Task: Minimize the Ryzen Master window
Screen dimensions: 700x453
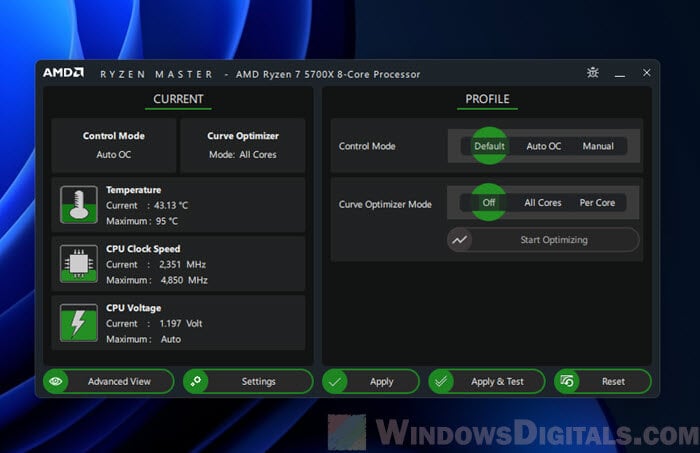Action: (620, 75)
